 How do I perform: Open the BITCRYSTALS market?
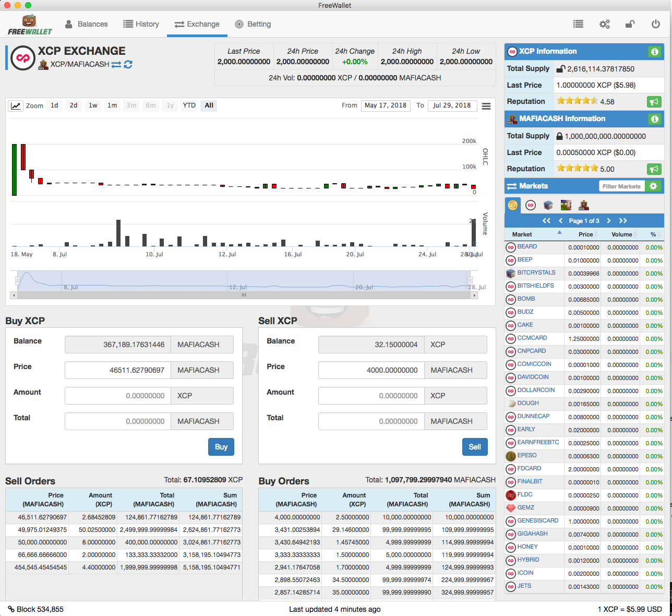point(536,273)
